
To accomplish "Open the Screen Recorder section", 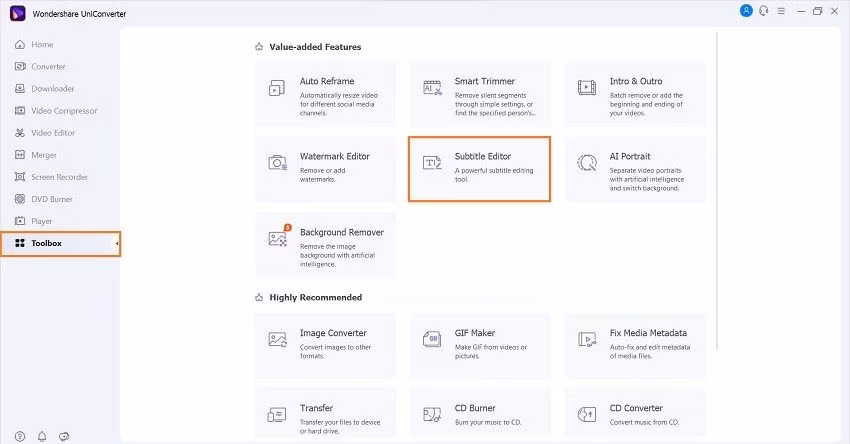I will point(58,177).
